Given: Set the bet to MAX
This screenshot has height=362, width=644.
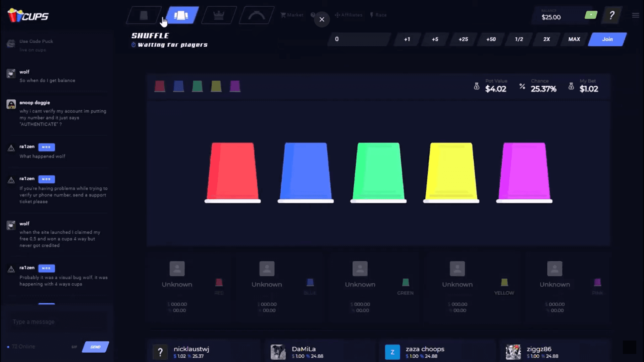Looking at the screenshot, I should pyautogui.click(x=574, y=39).
